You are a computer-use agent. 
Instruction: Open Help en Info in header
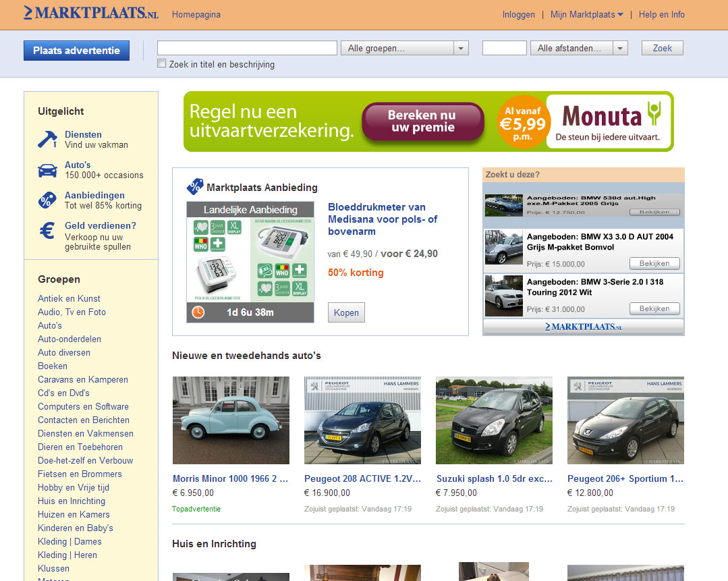pyautogui.click(x=661, y=14)
